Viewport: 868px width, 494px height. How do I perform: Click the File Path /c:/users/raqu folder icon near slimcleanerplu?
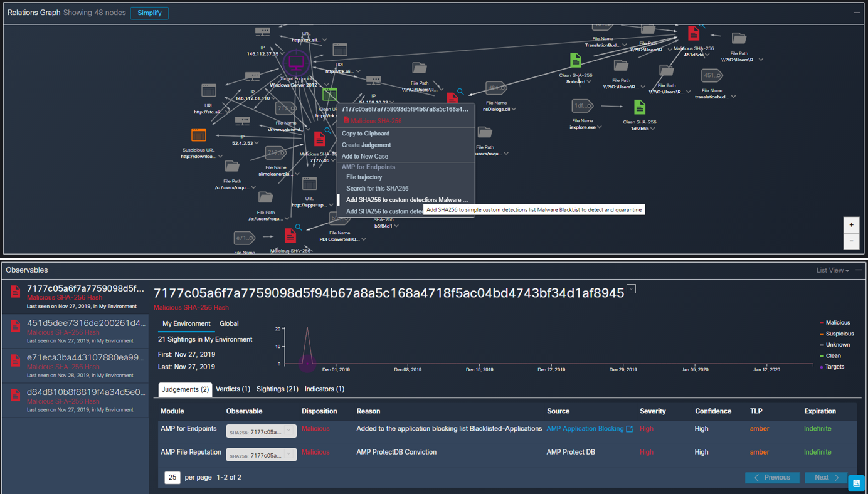[x=232, y=166]
